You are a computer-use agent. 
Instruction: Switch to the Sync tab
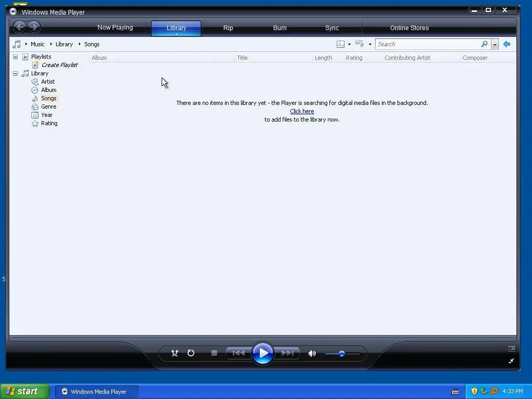[332, 28]
